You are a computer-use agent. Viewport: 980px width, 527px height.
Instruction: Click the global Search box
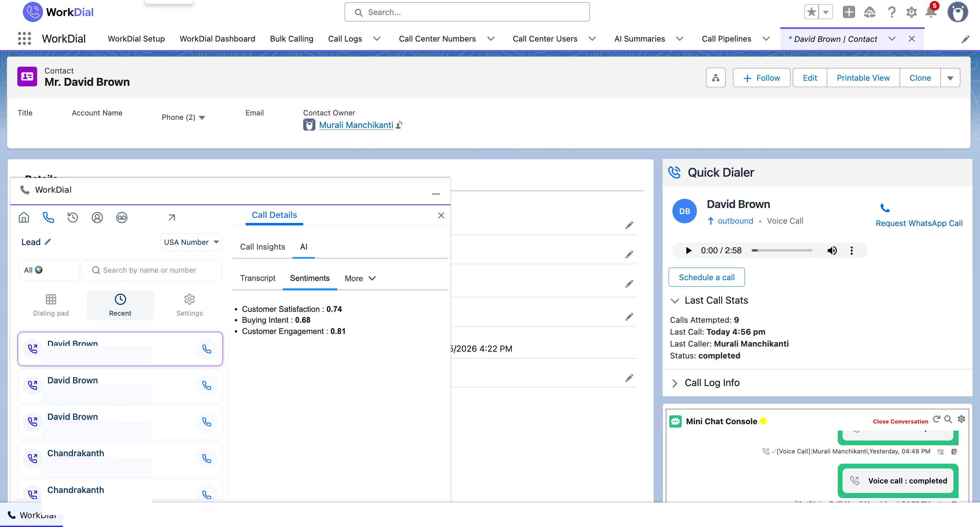click(467, 12)
